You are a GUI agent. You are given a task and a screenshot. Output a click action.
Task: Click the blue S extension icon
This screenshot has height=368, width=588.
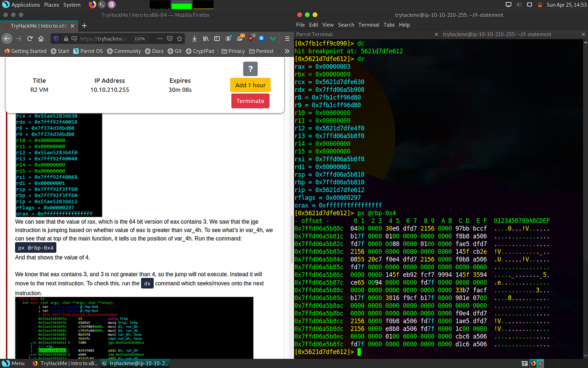(x=261, y=39)
